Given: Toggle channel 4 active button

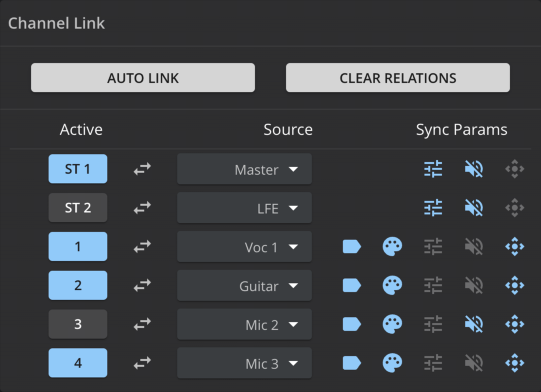Looking at the screenshot, I should tap(78, 363).
